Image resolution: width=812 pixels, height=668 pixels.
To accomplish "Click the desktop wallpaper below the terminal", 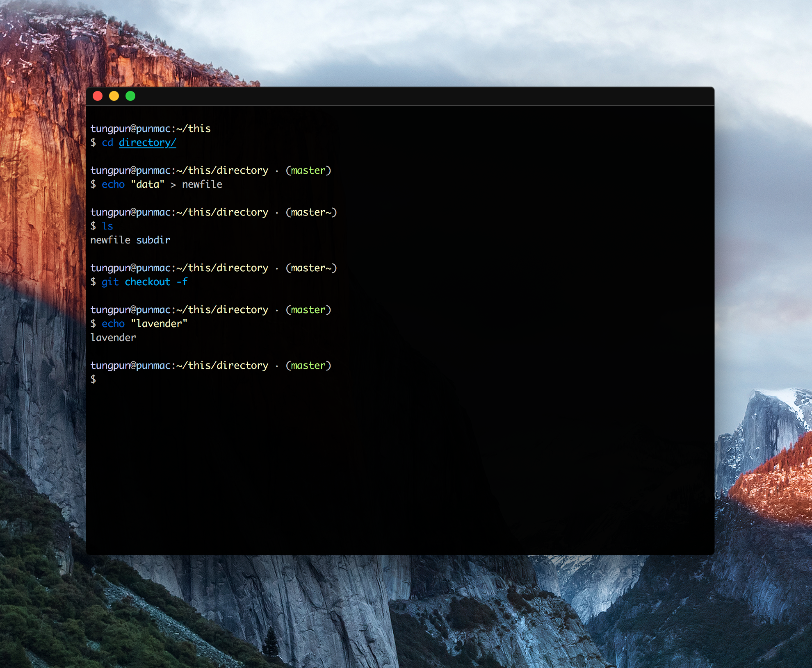I will 400,611.
